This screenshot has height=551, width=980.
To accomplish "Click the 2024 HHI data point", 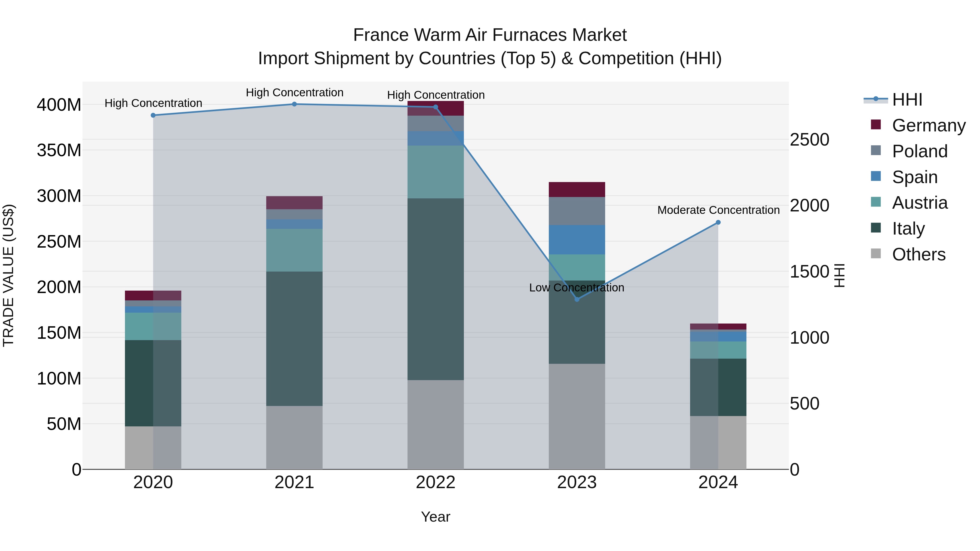I will point(718,223).
